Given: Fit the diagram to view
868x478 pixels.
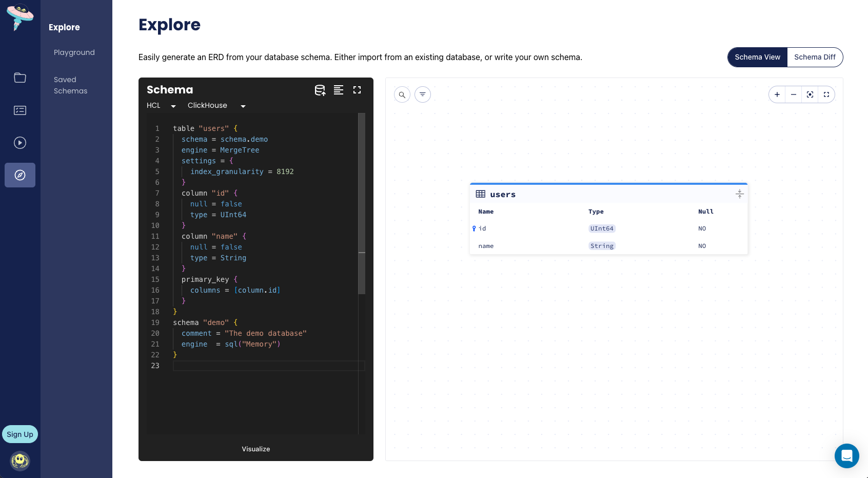Looking at the screenshot, I should click(x=810, y=94).
